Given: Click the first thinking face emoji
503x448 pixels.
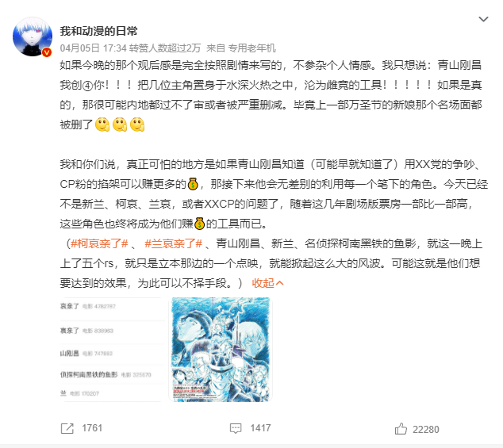Looking at the screenshot, I should click(102, 124).
